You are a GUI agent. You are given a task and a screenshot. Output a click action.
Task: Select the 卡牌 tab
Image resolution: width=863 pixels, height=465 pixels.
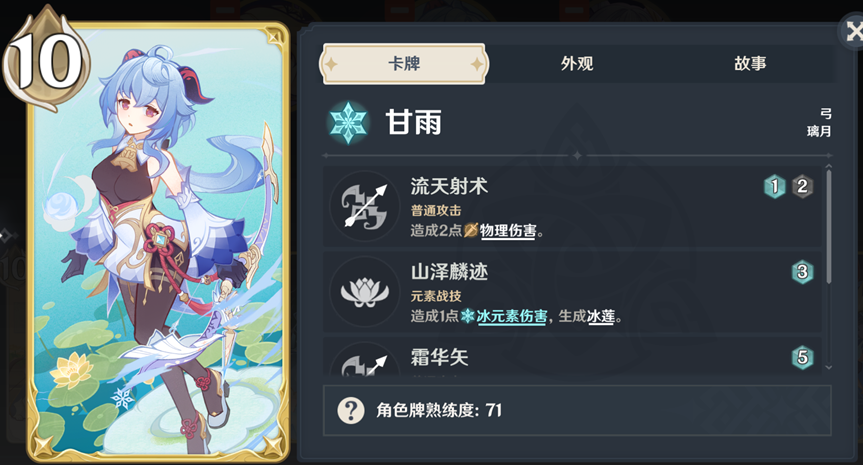[404, 64]
